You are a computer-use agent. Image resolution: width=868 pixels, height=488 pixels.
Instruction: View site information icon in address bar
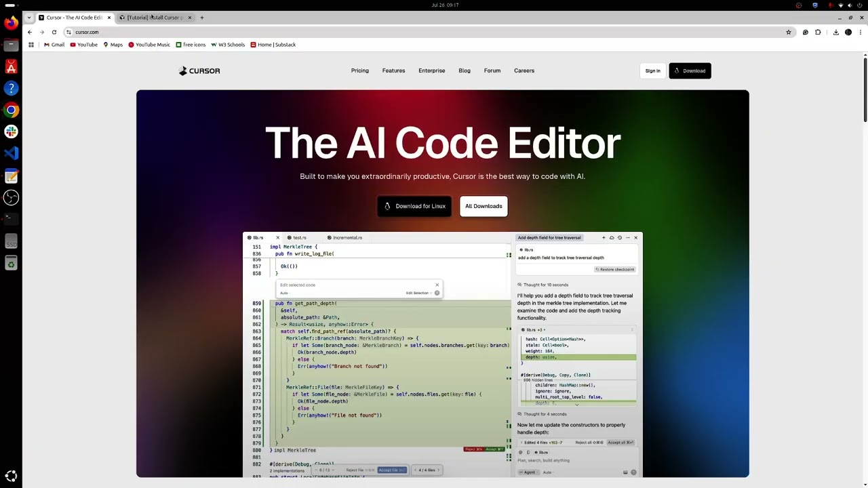coord(68,32)
